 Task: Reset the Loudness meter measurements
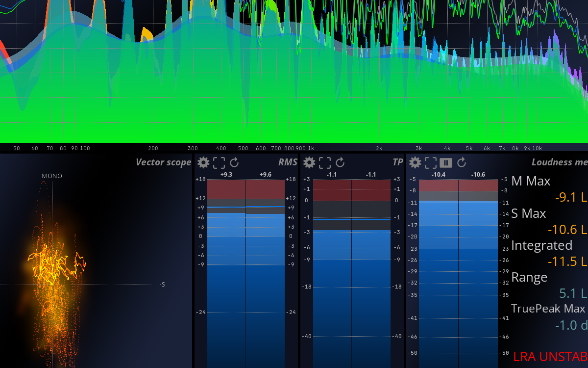tap(461, 162)
